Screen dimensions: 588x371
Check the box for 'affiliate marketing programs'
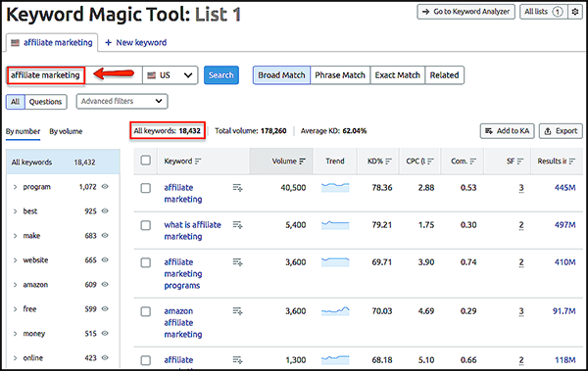click(145, 262)
